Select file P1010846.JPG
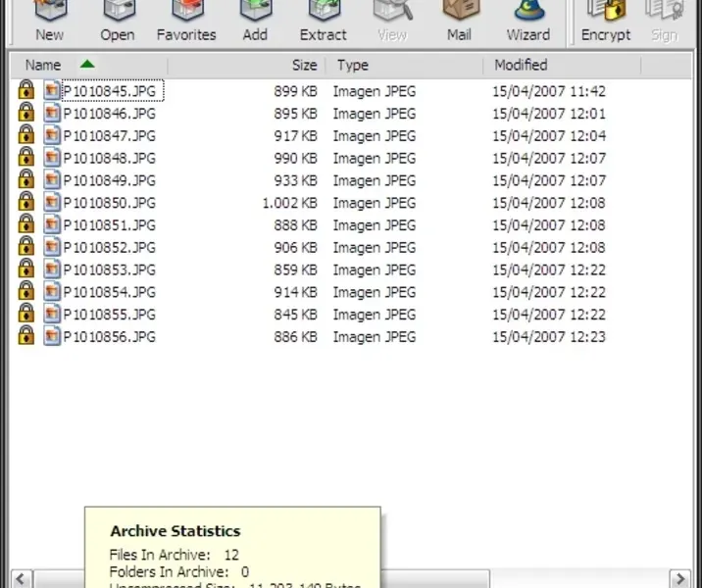This screenshot has width=702, height=588. click(x=110, y=114)
